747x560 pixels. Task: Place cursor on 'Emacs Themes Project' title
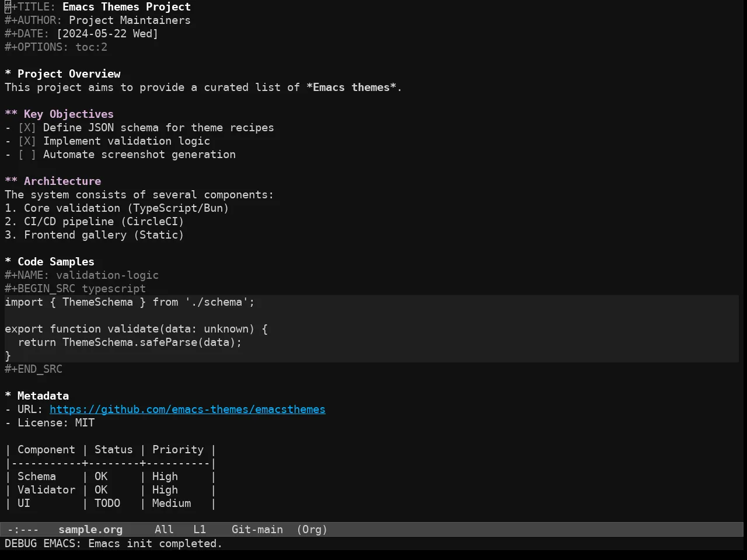pos(127,7)
